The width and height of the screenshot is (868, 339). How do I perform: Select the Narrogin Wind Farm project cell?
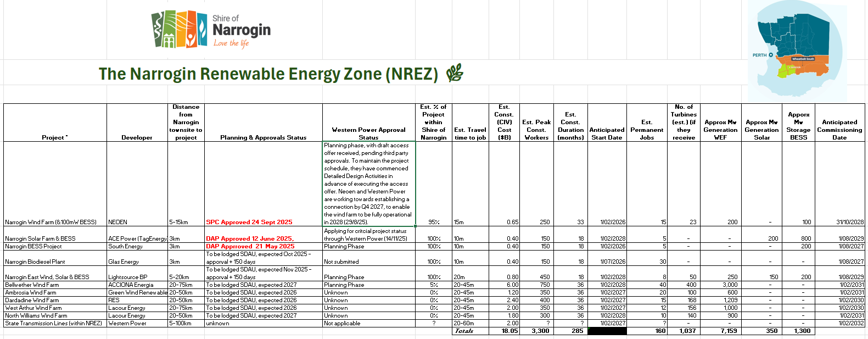(51, 222)
